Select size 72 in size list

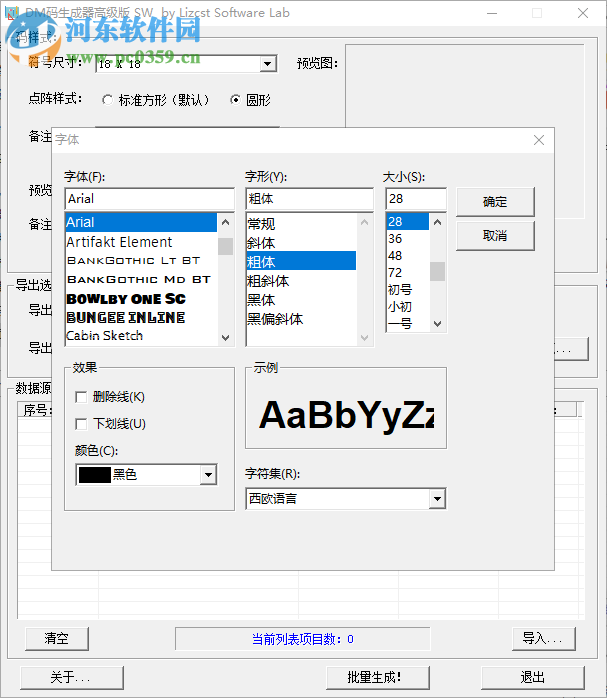point(408,272)
